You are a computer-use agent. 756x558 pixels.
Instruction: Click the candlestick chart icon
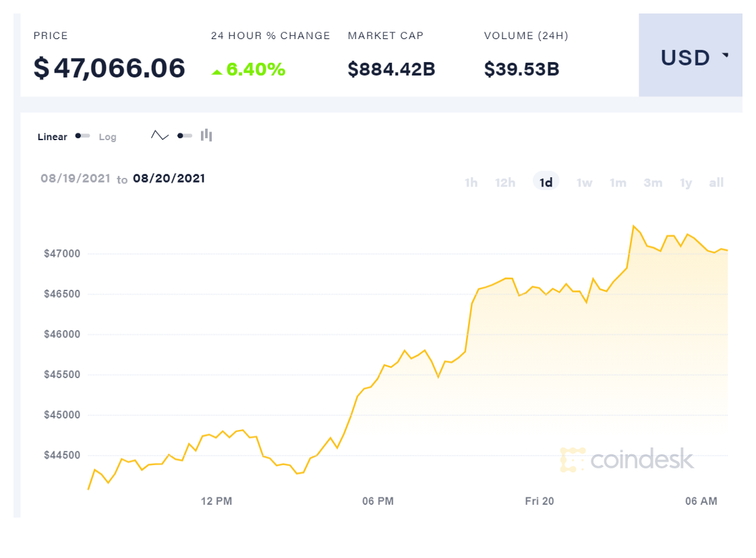click(x=206, y=135)
